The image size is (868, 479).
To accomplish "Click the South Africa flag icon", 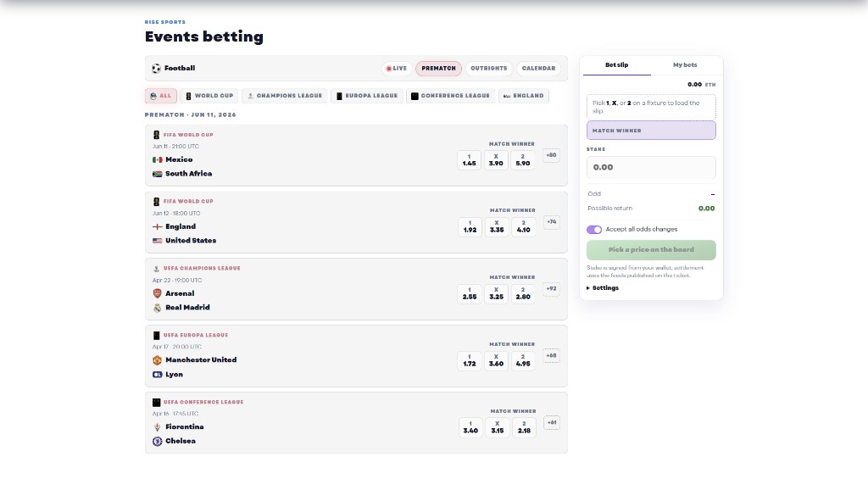I will (157, 174).
